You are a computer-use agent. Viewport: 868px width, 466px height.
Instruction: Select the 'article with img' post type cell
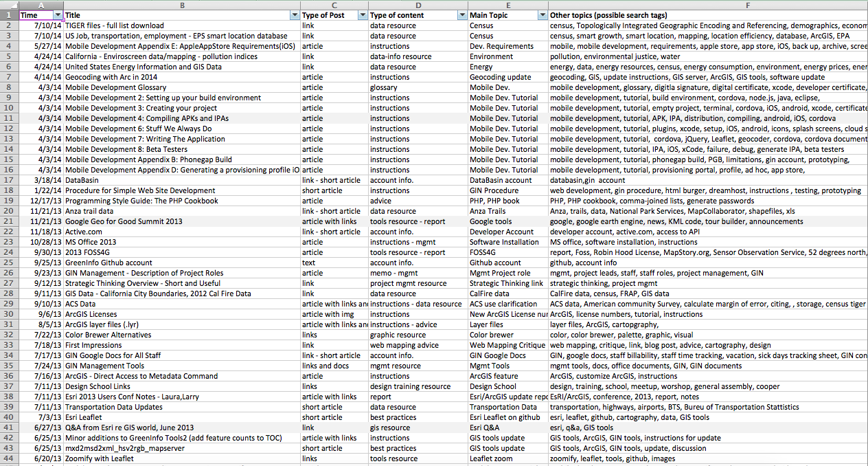[x=334, y=314]
